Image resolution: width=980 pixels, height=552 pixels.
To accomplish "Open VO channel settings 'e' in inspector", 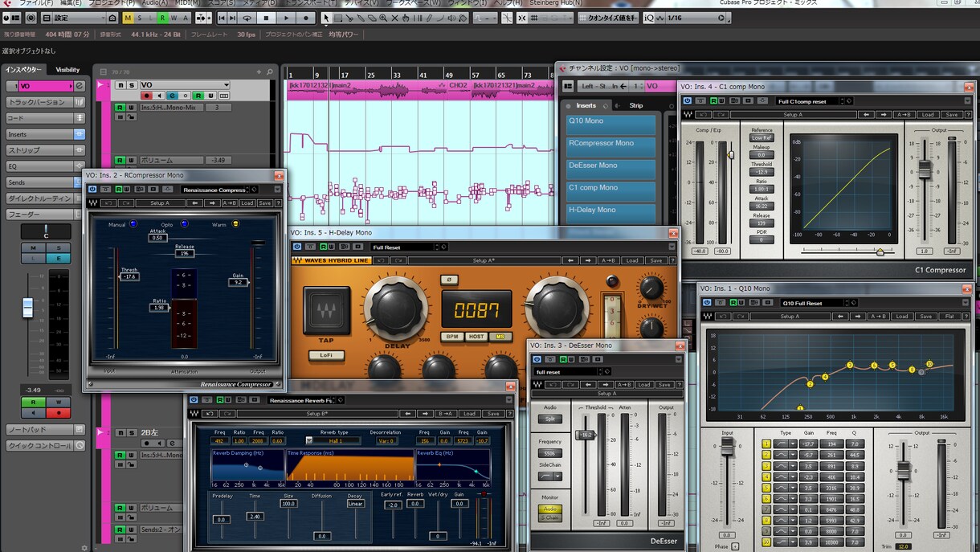I will click(x=79, y=86).
